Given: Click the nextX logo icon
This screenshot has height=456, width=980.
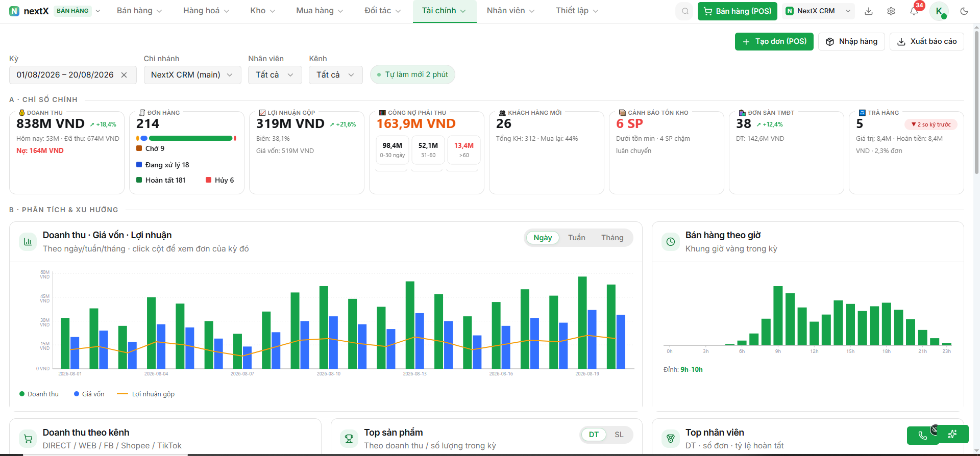Looking at the screenshot, I should click(14, 11).
